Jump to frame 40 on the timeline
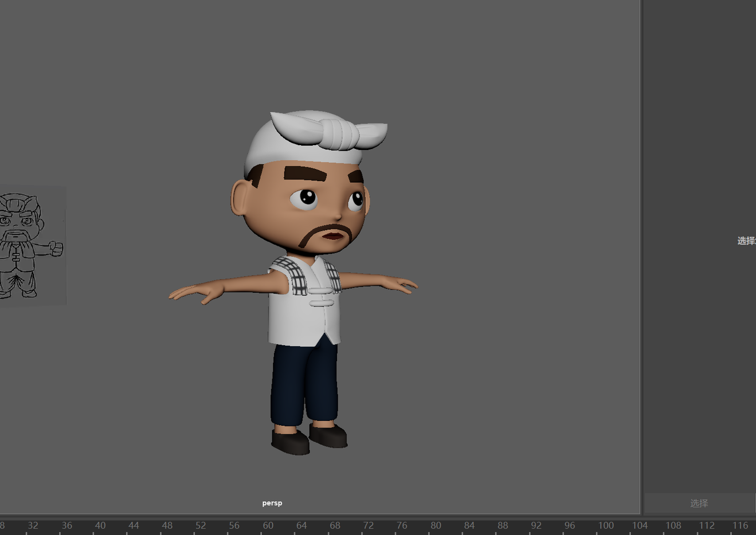 coord(100,525)
